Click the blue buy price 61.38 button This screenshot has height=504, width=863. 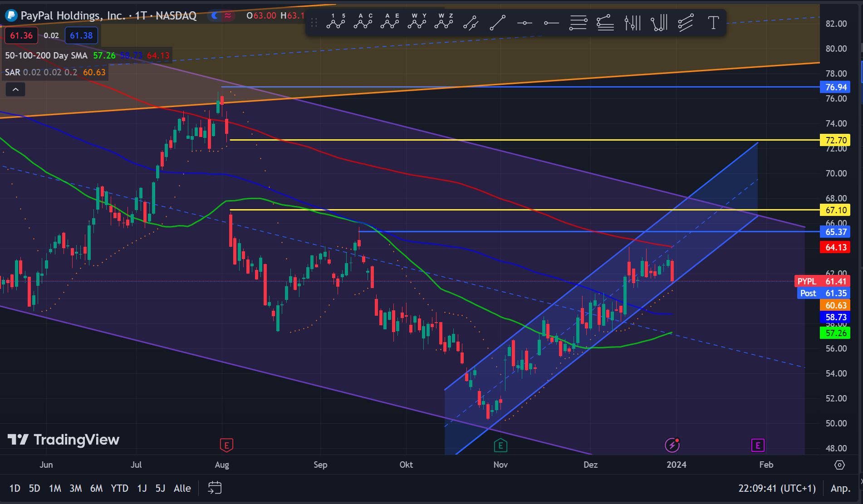pos(81,35)
